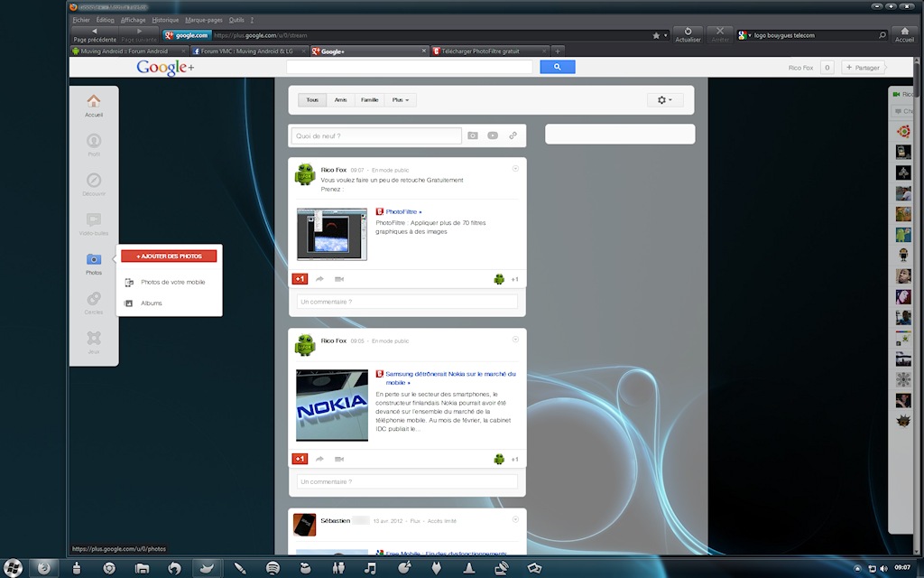Switch to Télécharger PhotoFiltre gratuit tab
The image size is (924, 578).
coord(490,51)
